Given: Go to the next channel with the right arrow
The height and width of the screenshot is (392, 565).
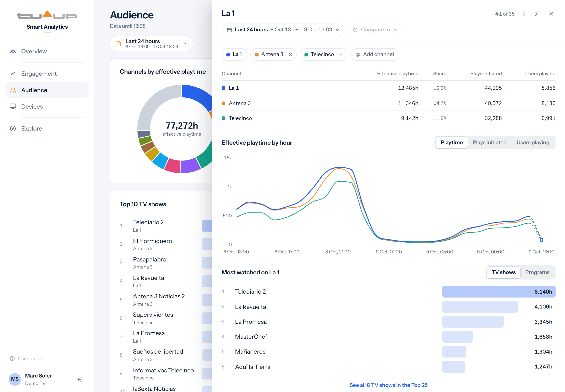Looking at the screenshot, I should [536, 14].
